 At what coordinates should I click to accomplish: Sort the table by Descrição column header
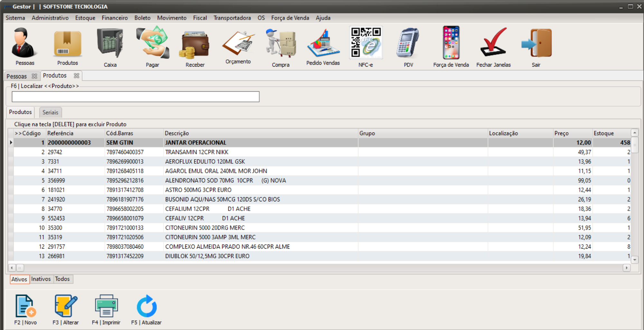point(177,133)
